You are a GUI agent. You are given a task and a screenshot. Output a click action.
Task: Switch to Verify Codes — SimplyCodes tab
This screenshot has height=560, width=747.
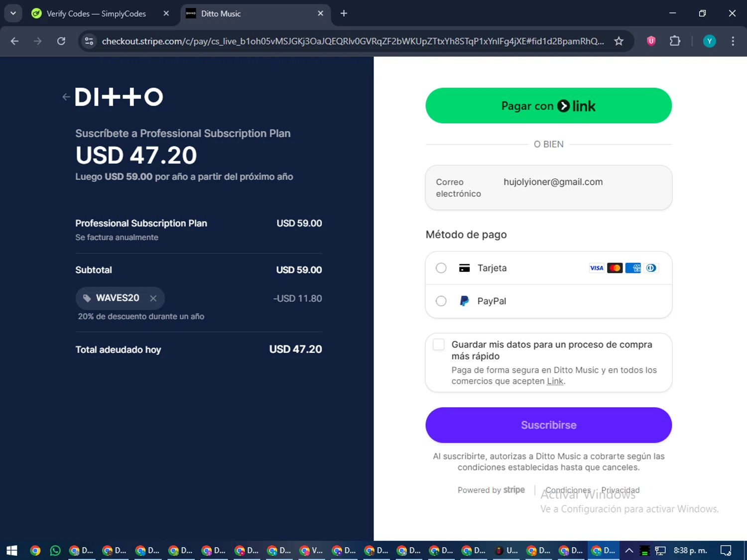point(96,13)
